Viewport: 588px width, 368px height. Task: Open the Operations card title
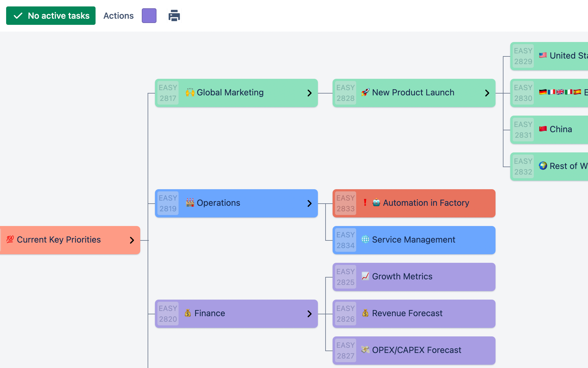pos(218,203)
